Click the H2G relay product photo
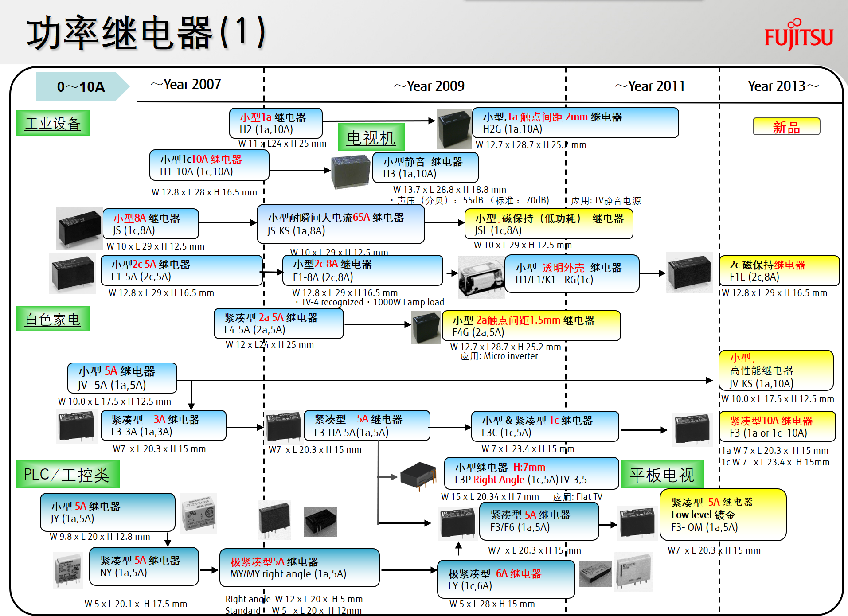Image resolution: width=848 pixels, height=616 pixels. pos(454,129)
